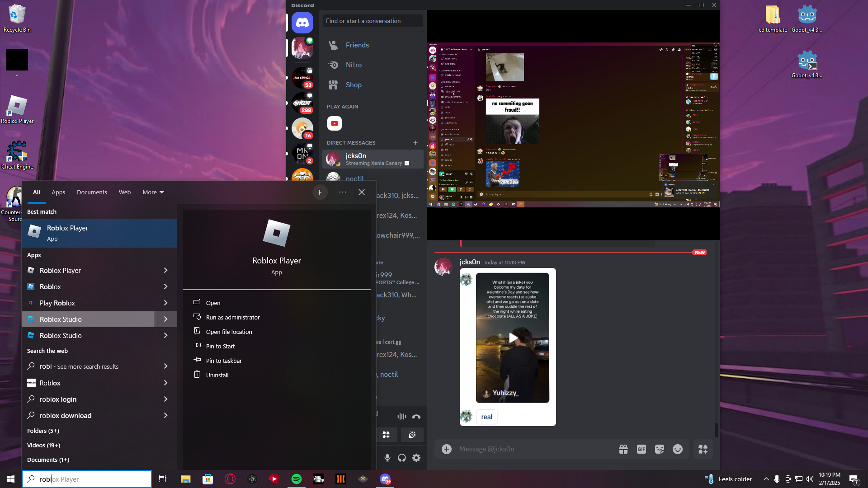Switch to the Apps search tab
Viewport: 868px width, 488px height.
click(58, 192)
